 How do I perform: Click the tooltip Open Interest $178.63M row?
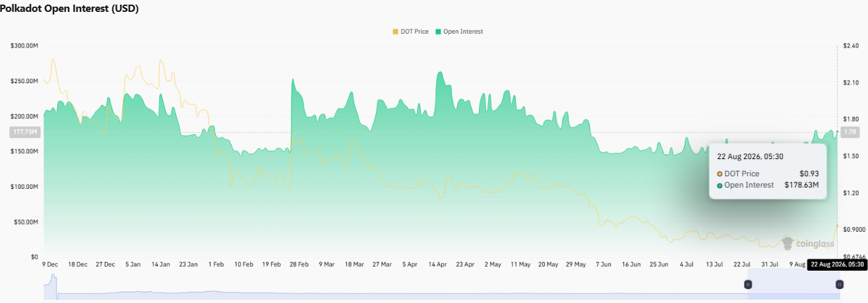[768, 185]
